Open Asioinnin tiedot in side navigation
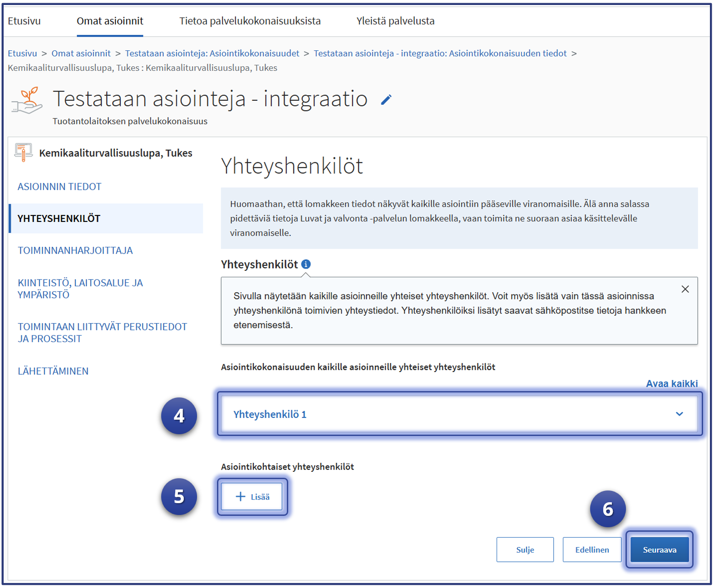The width and height of the screenshot is (714, 588). pos(59,186)
